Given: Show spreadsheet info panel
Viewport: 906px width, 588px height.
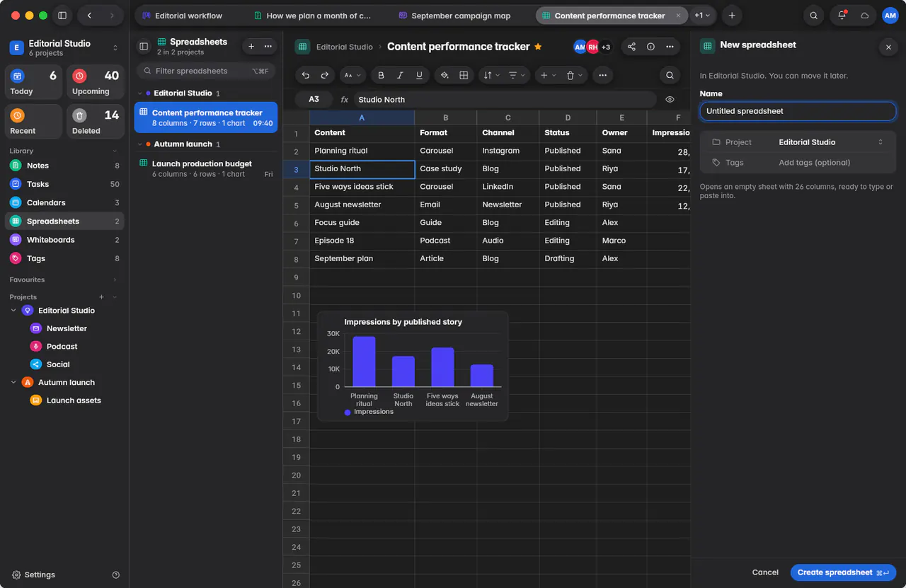Looking at the screenshot, I should tap(650, 47).
